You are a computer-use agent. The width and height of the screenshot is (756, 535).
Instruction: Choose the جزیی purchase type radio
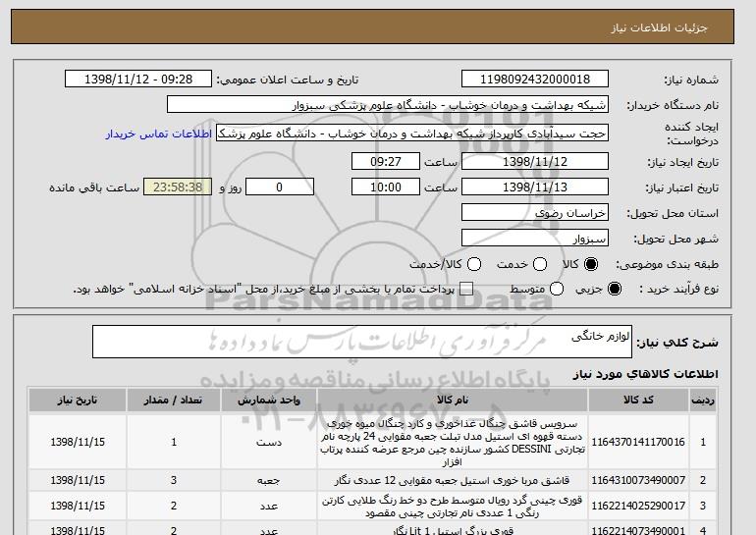[615, 289]
